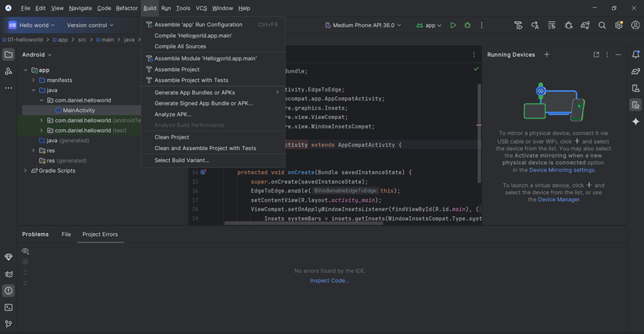Click the Search Everywhere magnifier icon
This screenshot has width=644, height=334.
point(602,25)
